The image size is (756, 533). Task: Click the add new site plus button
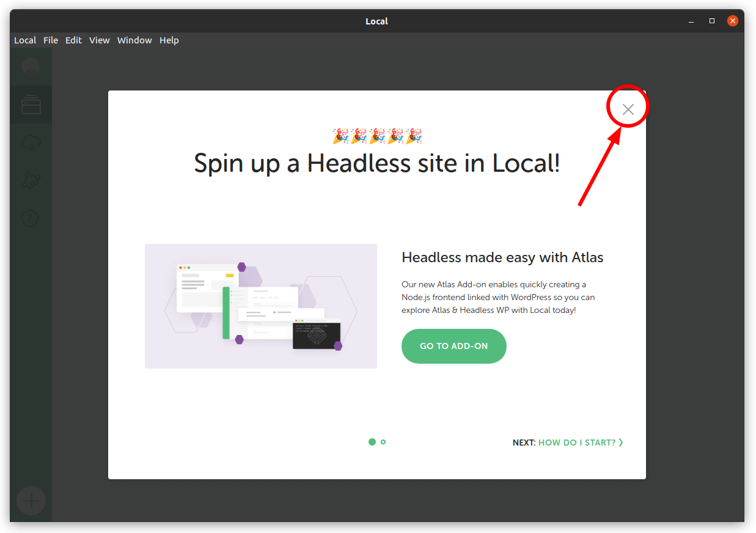[x=31, y=502]
